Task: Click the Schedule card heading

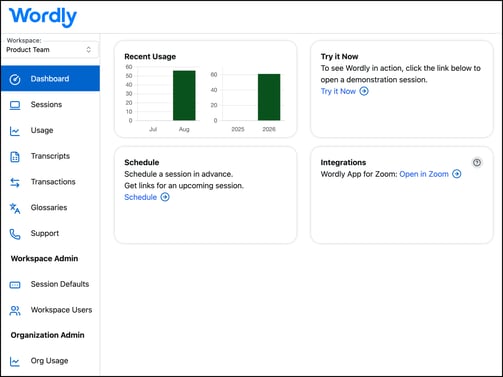Action: pos(142,162)
